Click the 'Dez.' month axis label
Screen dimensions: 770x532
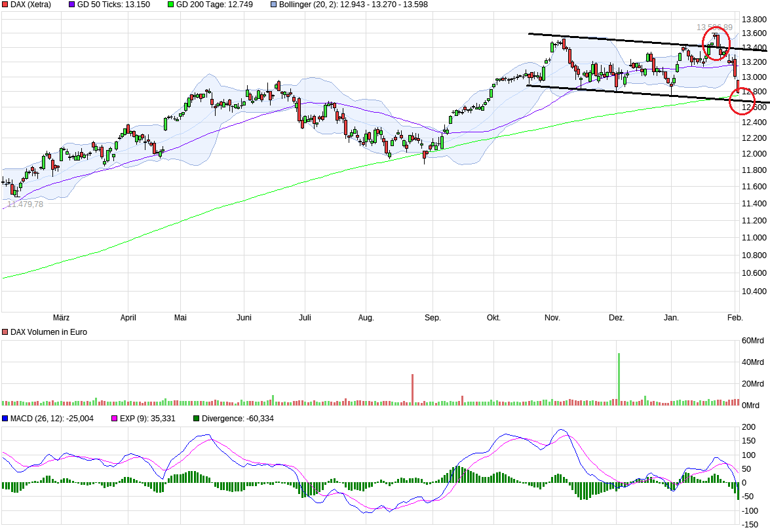point(616,318)
